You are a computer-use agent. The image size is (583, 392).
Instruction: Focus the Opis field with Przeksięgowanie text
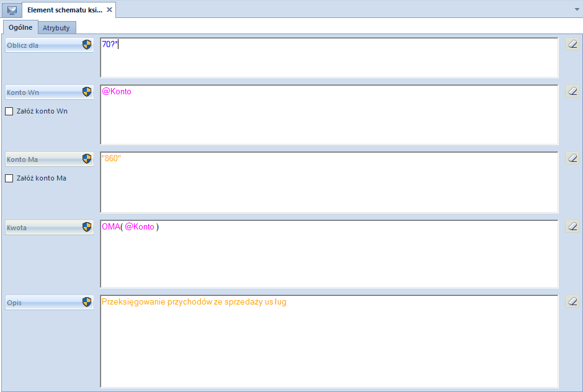[x=329, y=341]
